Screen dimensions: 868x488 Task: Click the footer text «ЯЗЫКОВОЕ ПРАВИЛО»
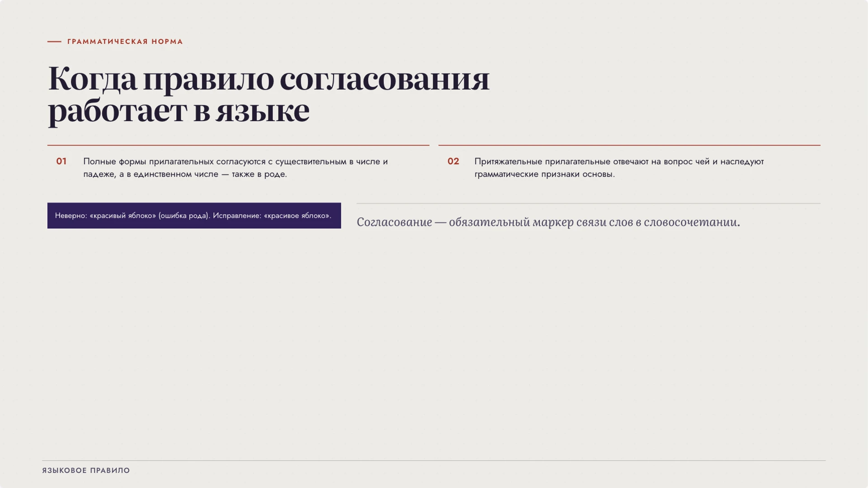pos(86,470)
